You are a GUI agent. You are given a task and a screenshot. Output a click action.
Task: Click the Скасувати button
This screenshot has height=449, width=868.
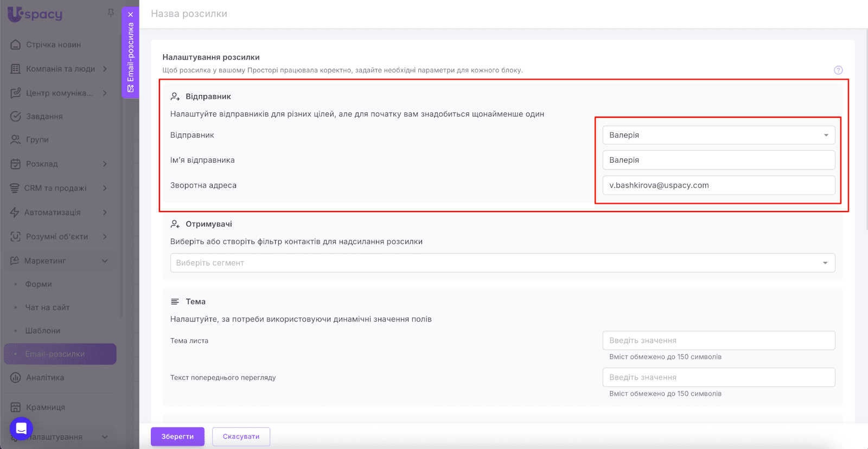coord(241,437)
